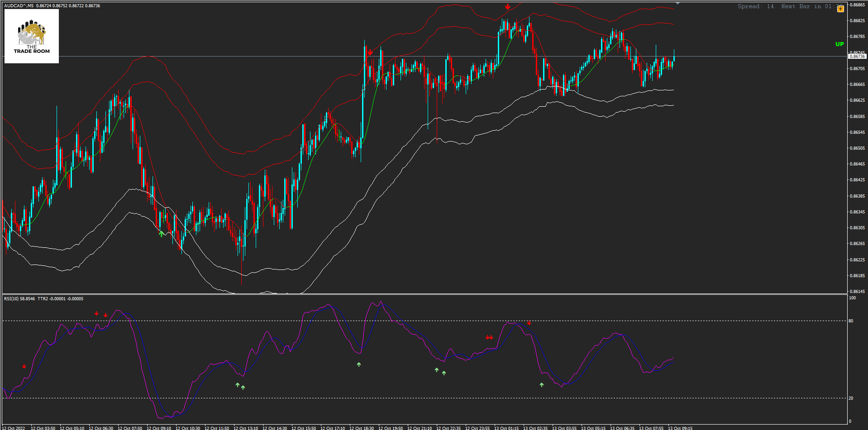This screenshot has height=430, width=868.
Task: Click the orange plus icon in top-right corner
Action: pos(840,9)
